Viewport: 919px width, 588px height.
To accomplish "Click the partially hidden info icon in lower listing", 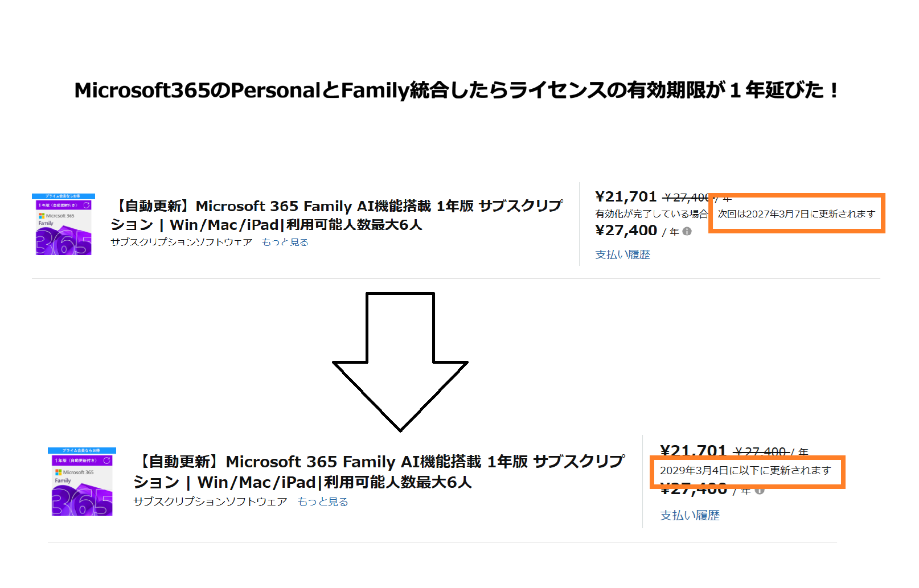I will click(760, 491).
